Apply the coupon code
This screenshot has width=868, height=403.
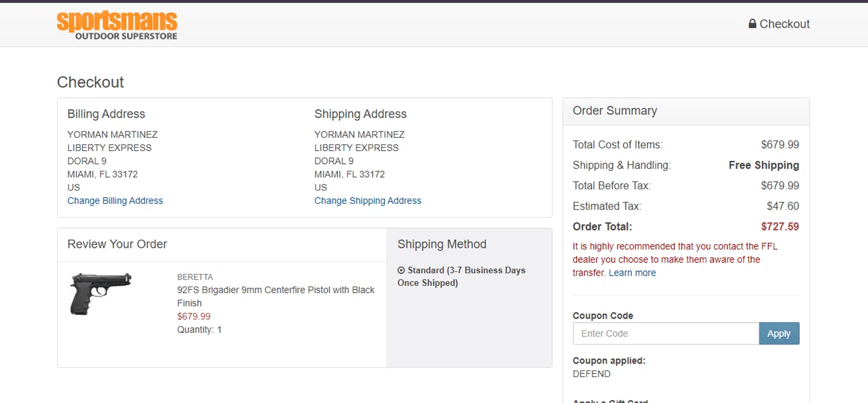[779, 334]
